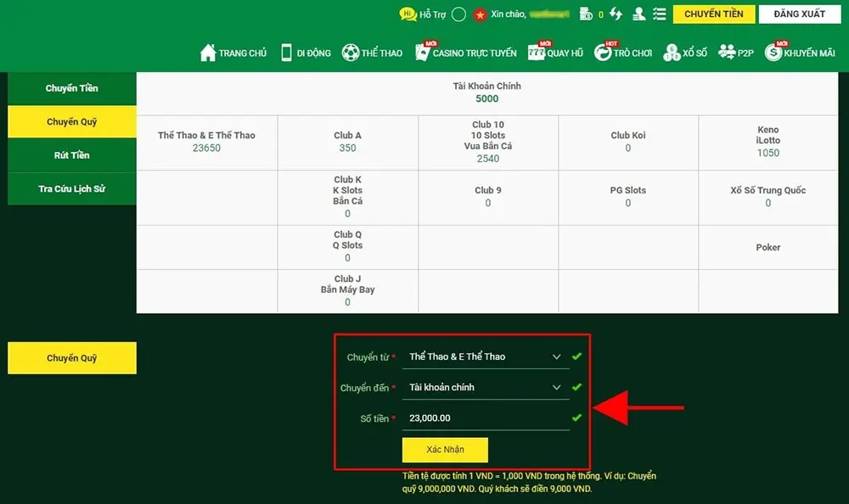Click the Poker cell

point(768,248)
